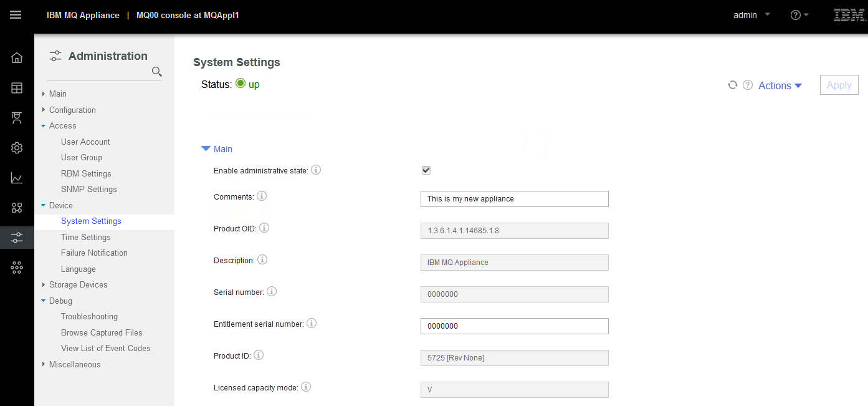Click the help question mark next to Actions
868x406 pixels.
[x=748, y=85]
